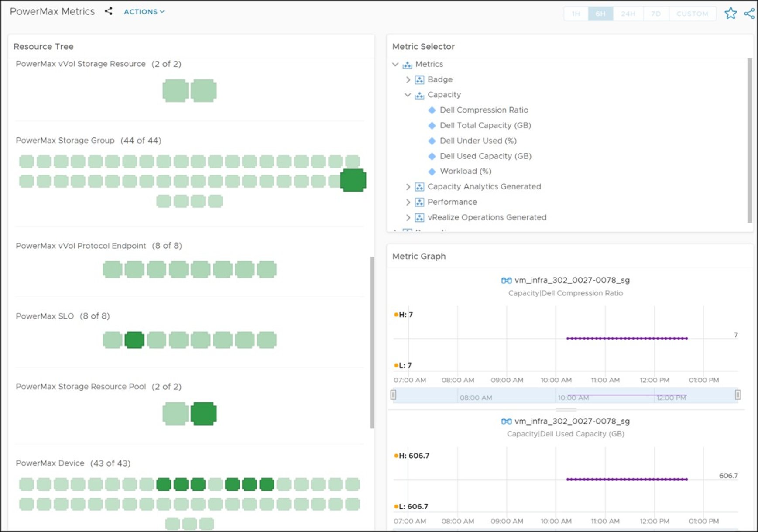758x532 pixels.
Task: Click diamond icon beside Dell Used Capacity
Action: (x=432, y=156)
